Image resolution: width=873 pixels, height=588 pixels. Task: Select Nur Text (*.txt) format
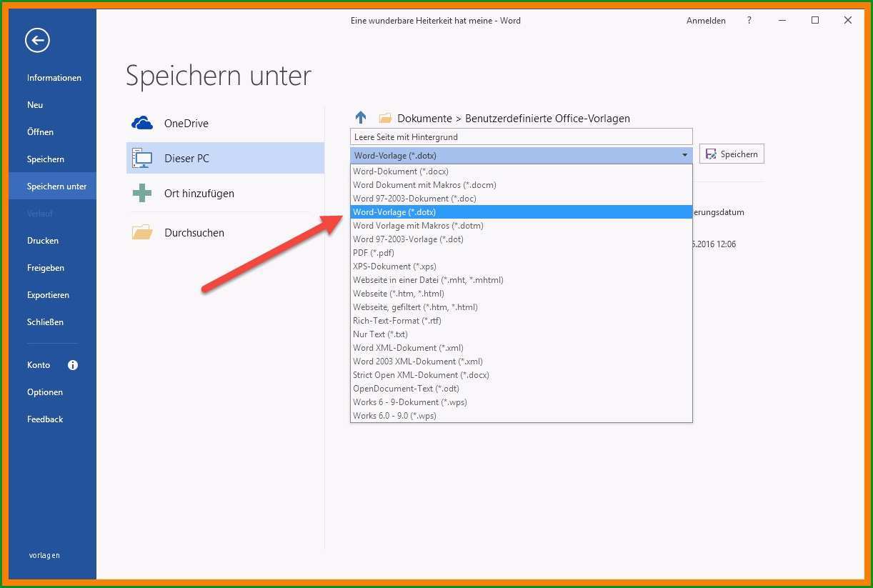coord(522,334)
